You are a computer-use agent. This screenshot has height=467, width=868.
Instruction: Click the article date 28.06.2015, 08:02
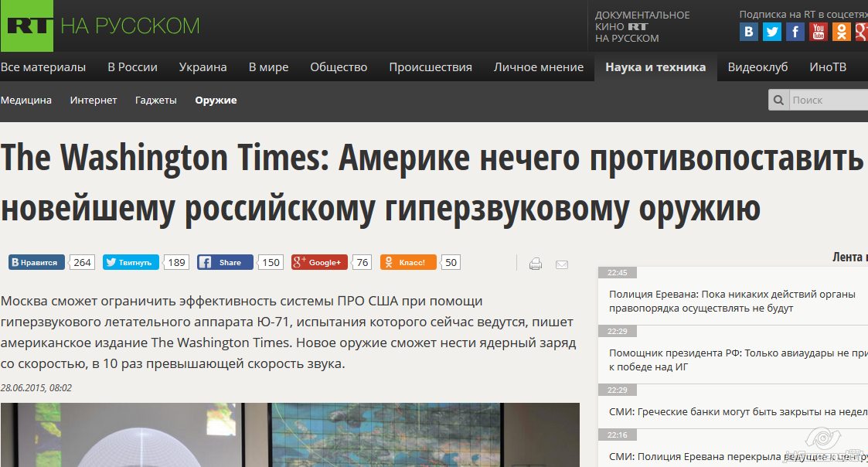(x=36, y=388)
